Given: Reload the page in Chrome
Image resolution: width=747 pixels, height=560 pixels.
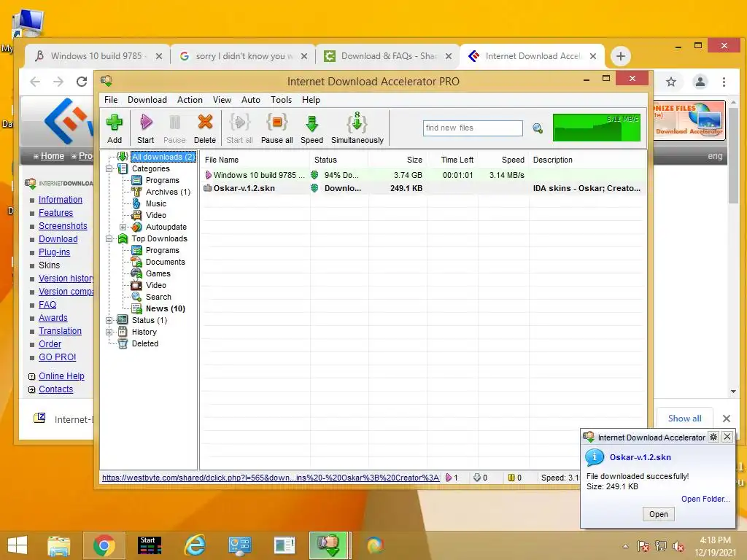Looking at the screenshot, I should point(82,82).
